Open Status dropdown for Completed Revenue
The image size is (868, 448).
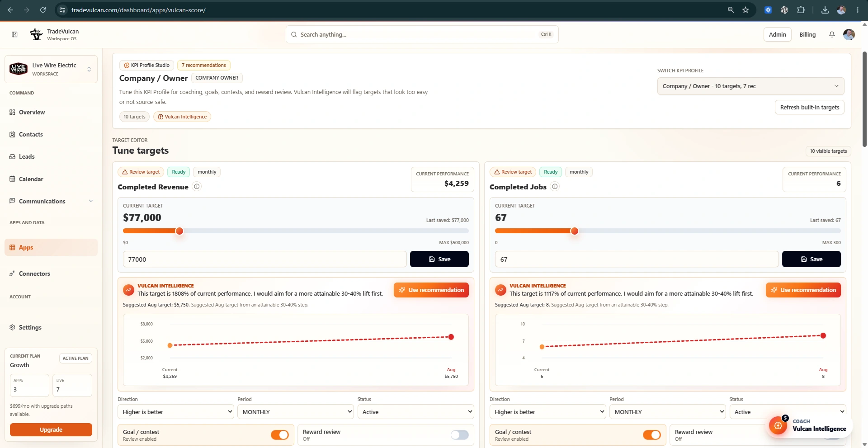point(415,412)
